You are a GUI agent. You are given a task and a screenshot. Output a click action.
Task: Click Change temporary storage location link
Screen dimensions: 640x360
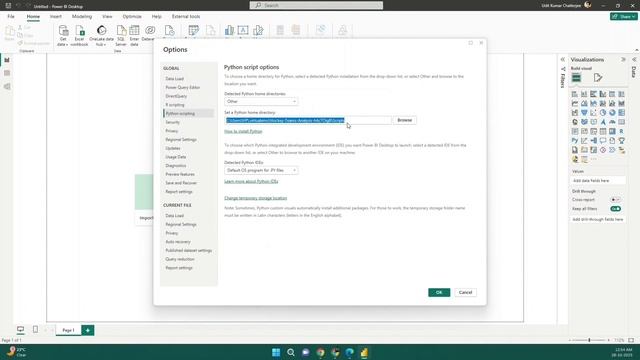[x=256, y=198]
